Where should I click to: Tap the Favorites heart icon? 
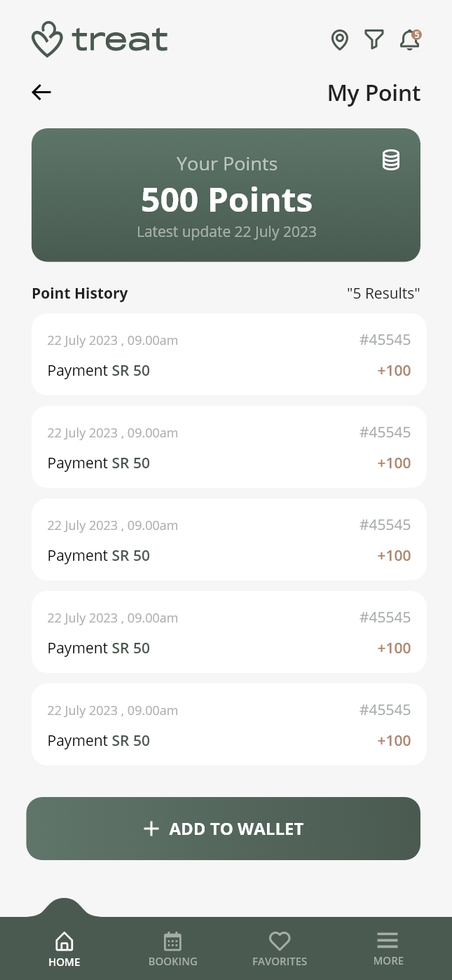click(280, 941)
